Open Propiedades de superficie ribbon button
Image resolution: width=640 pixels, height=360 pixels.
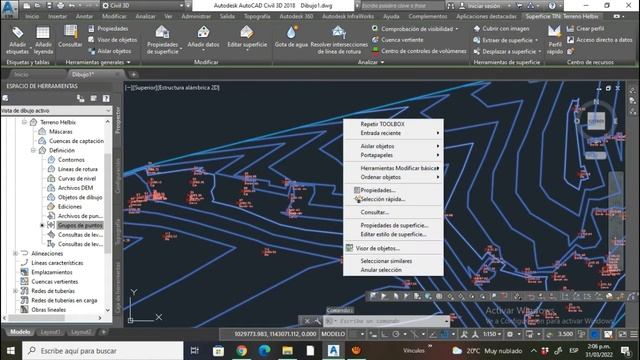coord(162,40)
